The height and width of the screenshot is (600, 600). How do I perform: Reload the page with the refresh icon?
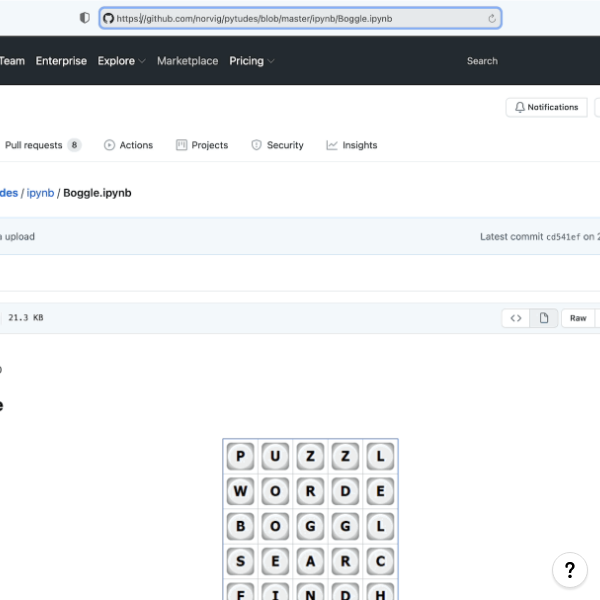coord(492,18)
